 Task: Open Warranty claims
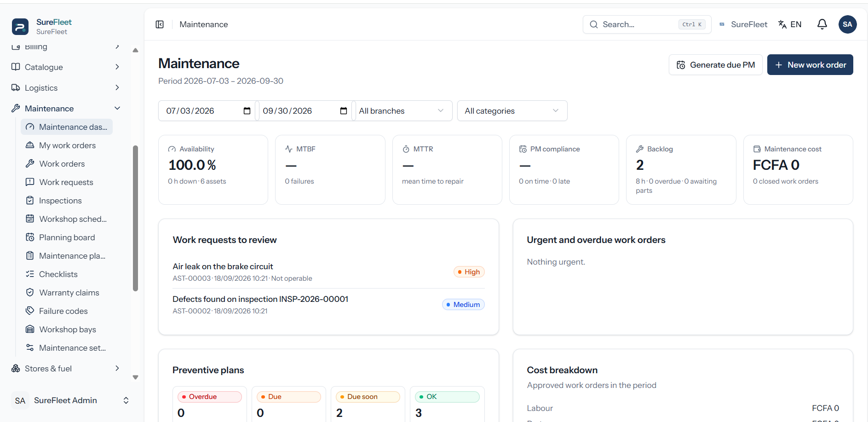point(67,293)
